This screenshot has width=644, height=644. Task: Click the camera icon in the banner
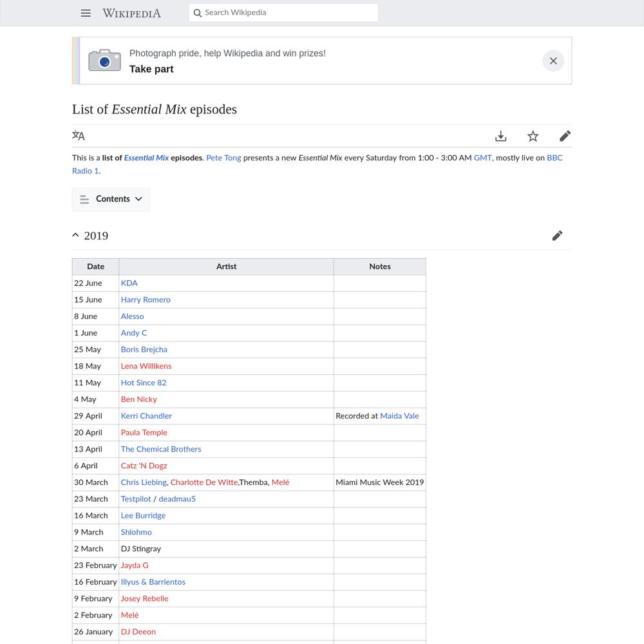(104, 61)
